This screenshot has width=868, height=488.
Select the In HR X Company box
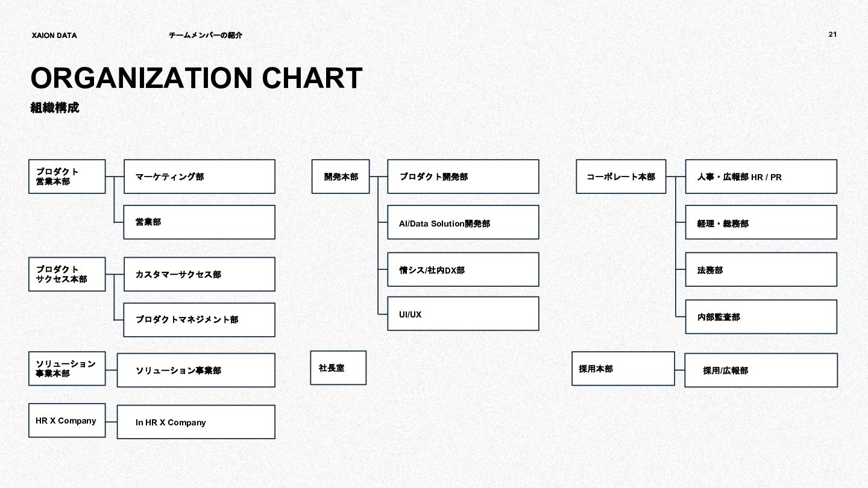point(196,422)
